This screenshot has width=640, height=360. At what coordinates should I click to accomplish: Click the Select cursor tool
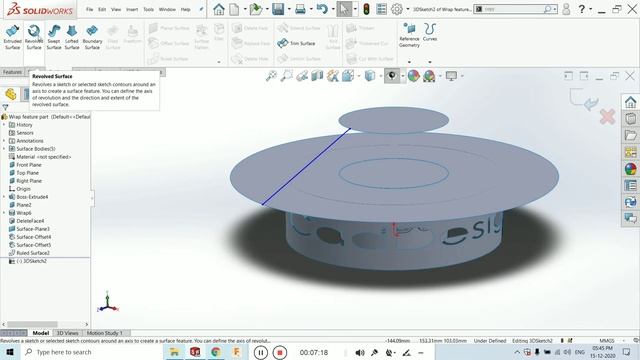point(344,9)
